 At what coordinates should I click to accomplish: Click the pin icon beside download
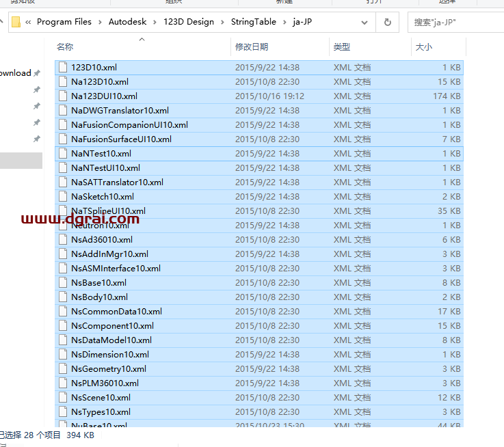(x=37, y=73)
